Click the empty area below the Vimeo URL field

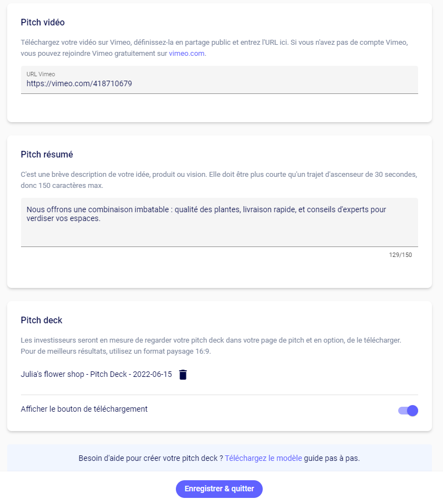219,108
